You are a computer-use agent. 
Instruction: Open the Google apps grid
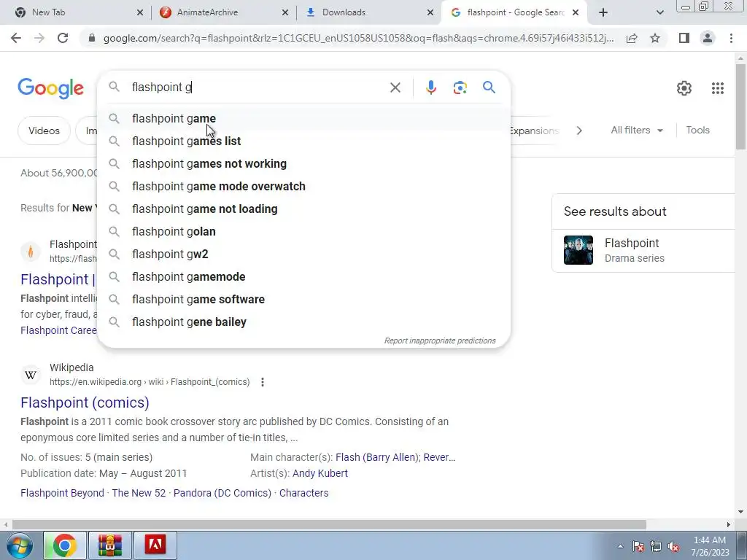coord(718,88)
